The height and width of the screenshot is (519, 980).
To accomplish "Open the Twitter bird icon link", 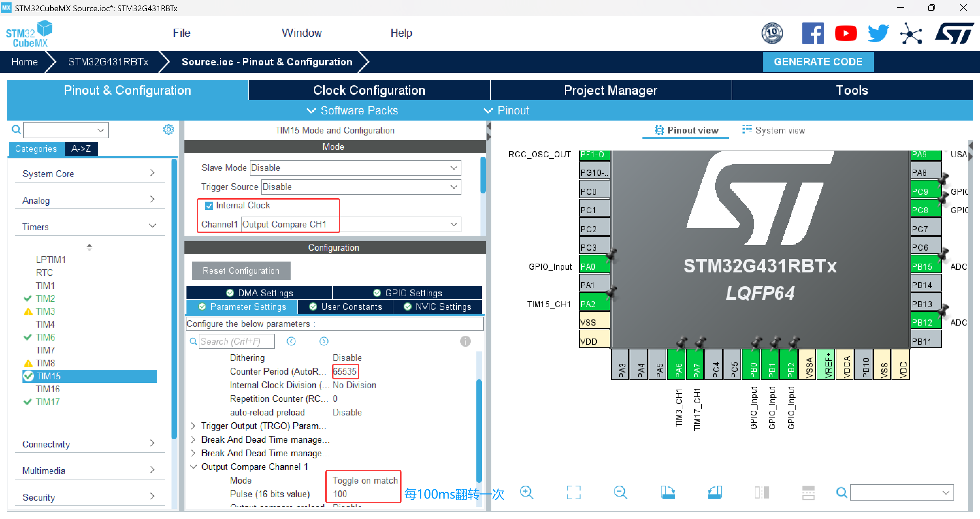I will 878,33.
